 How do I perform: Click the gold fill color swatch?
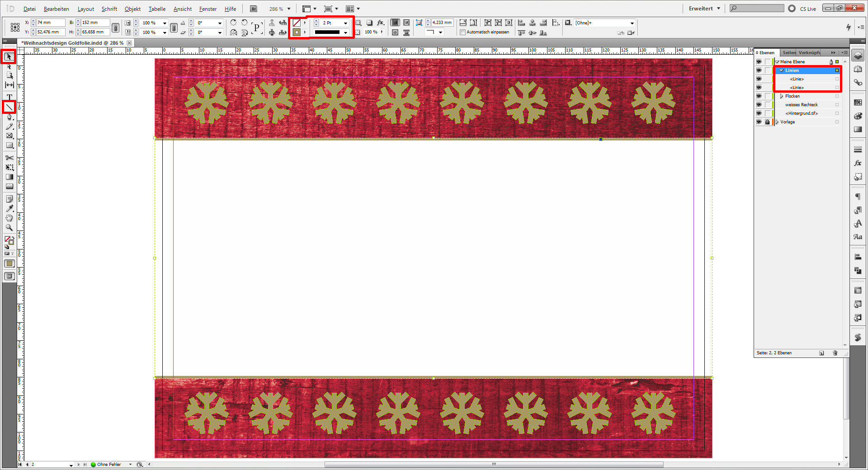[9, 263]
